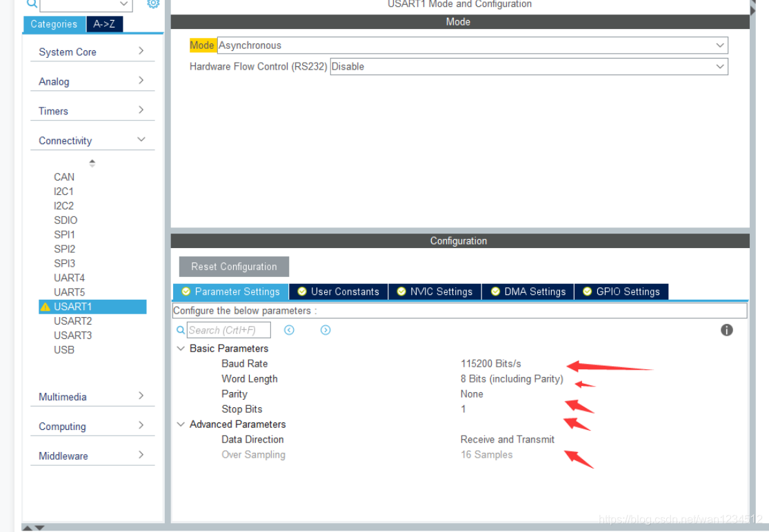Collapse the Advanced Parameters section
This screenshot has height=532, width=769.
click(181, 424)
